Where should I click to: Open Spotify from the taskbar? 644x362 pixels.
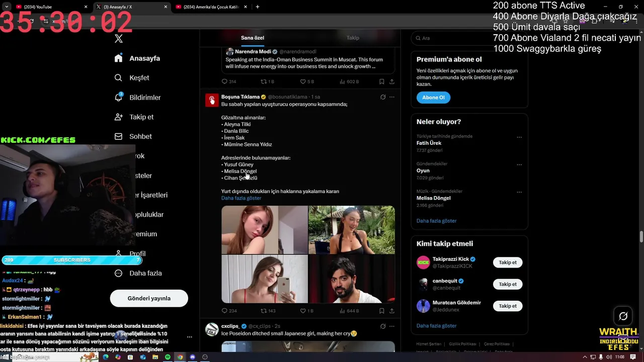tap(168, 357)
